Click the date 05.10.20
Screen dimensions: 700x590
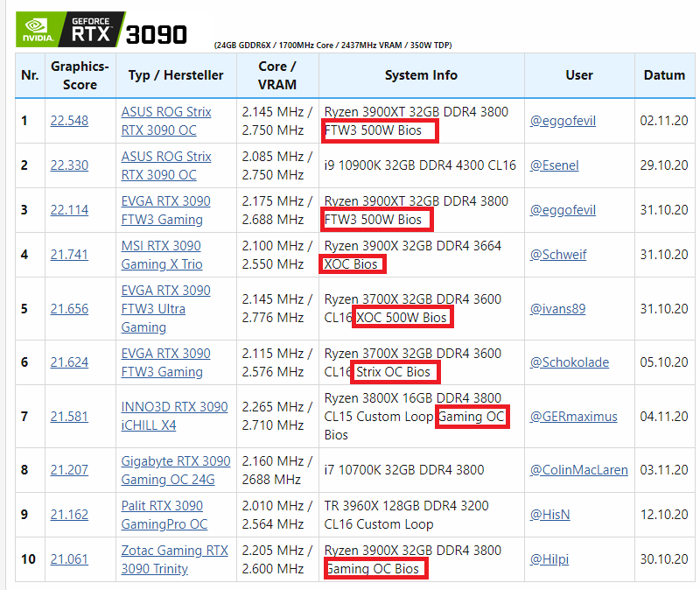pos(664,362)
